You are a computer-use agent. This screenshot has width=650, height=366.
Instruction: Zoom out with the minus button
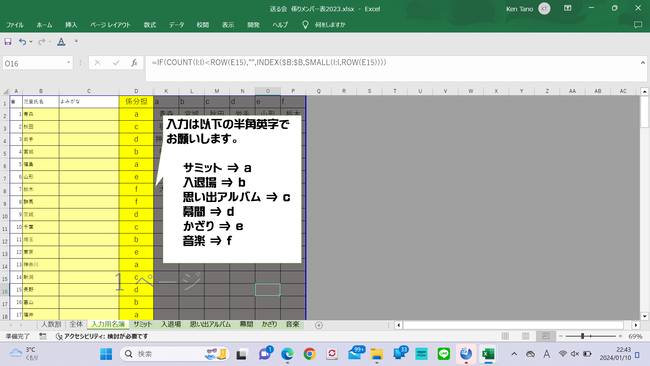[x=561, y=336]
